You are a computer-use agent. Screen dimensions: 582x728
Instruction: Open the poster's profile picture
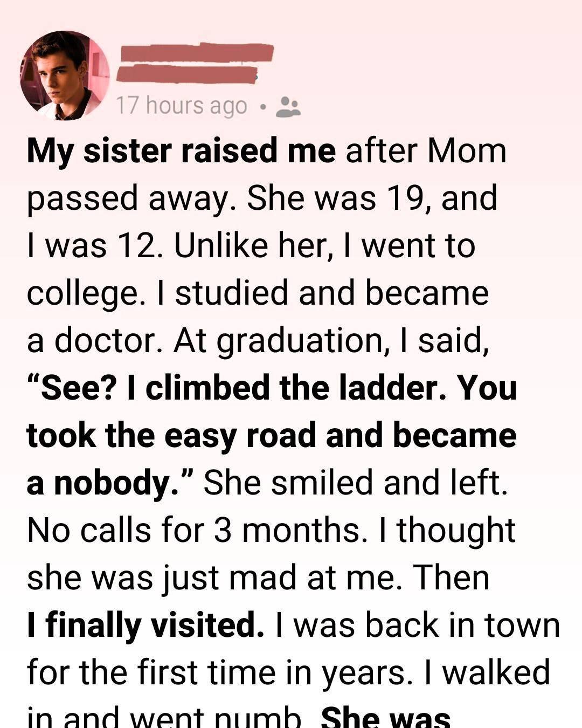pos(65,75)
